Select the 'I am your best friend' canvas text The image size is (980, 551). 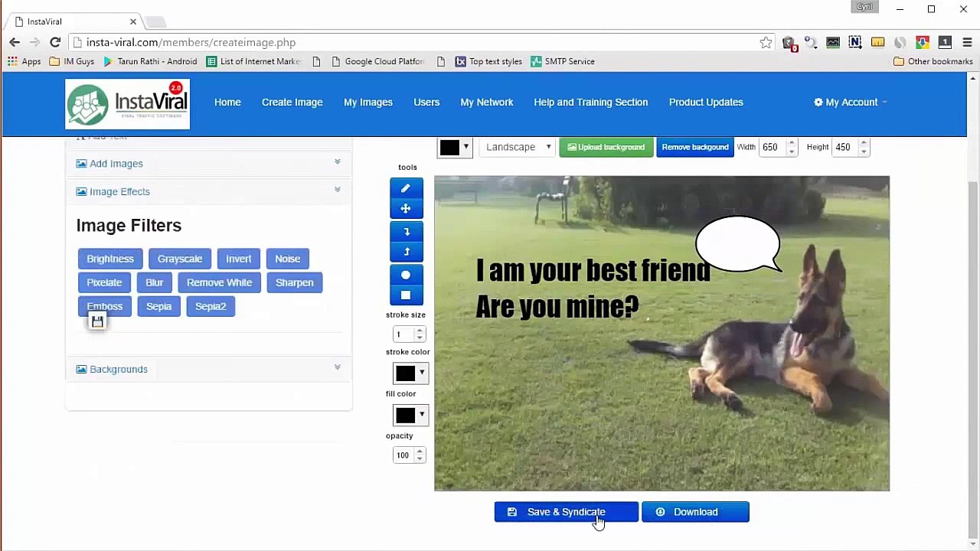[593, 270]
